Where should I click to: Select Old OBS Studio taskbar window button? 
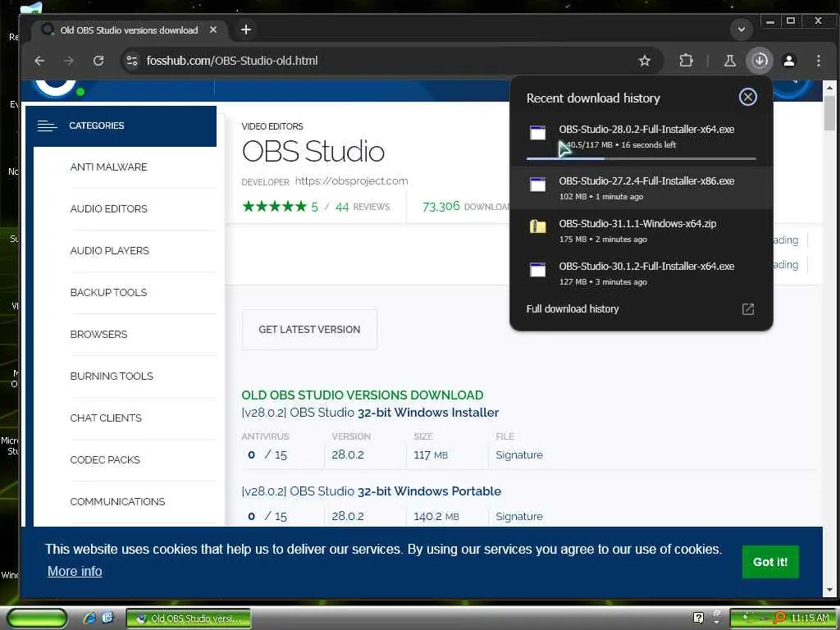[189, 619]
